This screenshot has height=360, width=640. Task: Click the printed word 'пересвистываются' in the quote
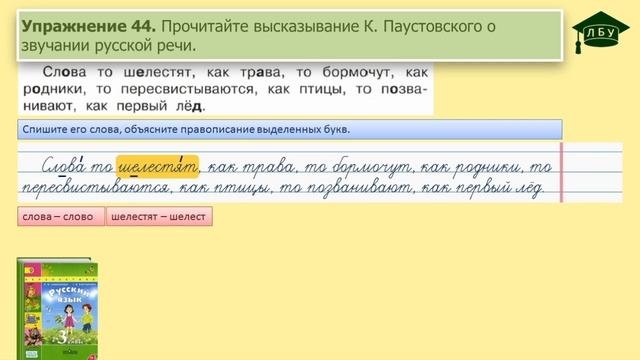[189, 89]
